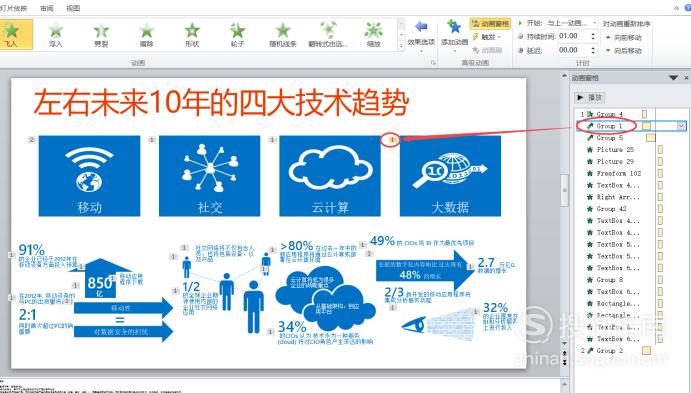
Task: Toggle the 动画窗格 (Animation Pane) button
Action: coord(490,23)
